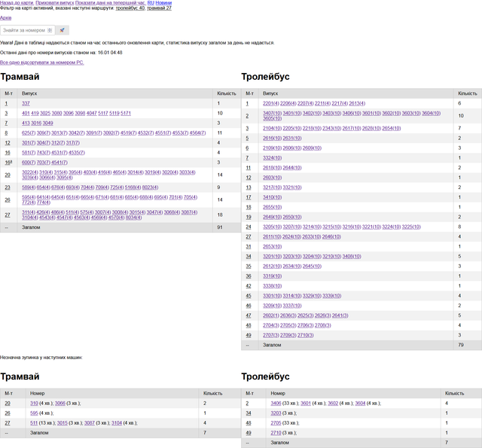Open trolleybus vehicle 2613(4) link
Viewport: 482px width, 448px height.
[x=357, y=104]
